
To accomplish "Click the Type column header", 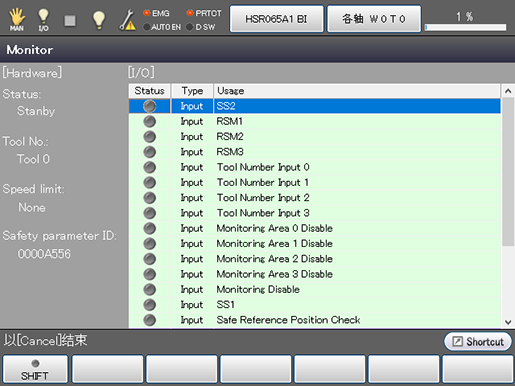I will (x=192, y=91).
